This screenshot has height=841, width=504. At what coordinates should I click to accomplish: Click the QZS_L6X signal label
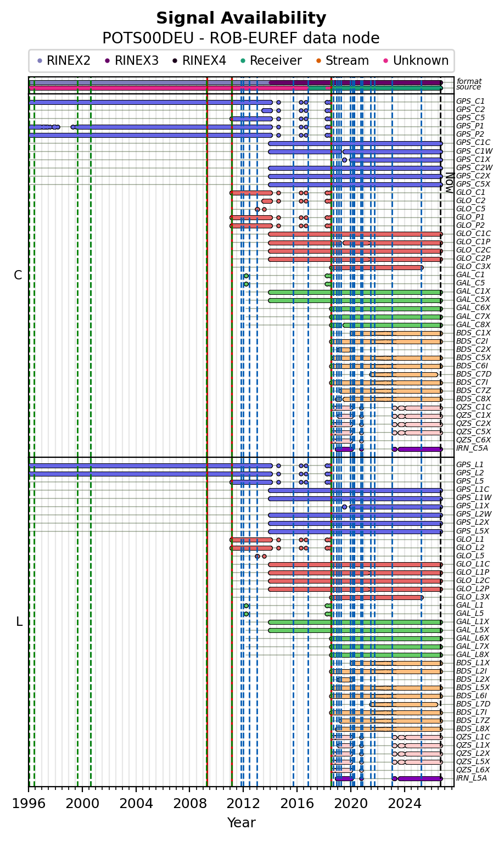pos(473,770)
